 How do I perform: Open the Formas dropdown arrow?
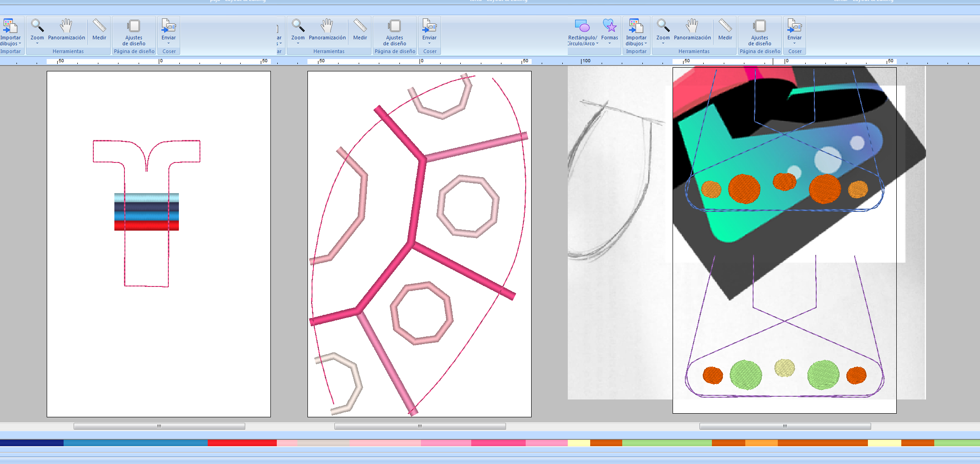point(609,43)
